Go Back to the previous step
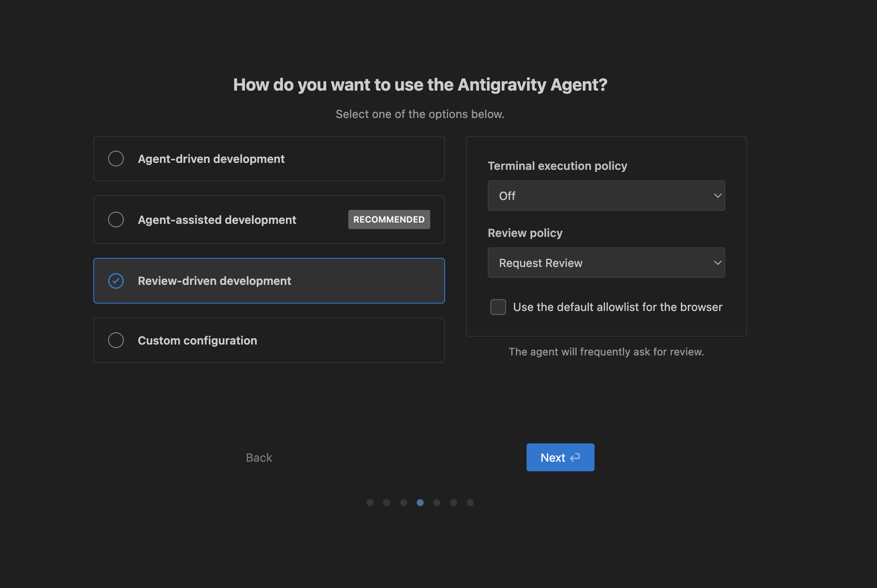The image size is (877, 588). pyautogui.click(x=258, y=457)
